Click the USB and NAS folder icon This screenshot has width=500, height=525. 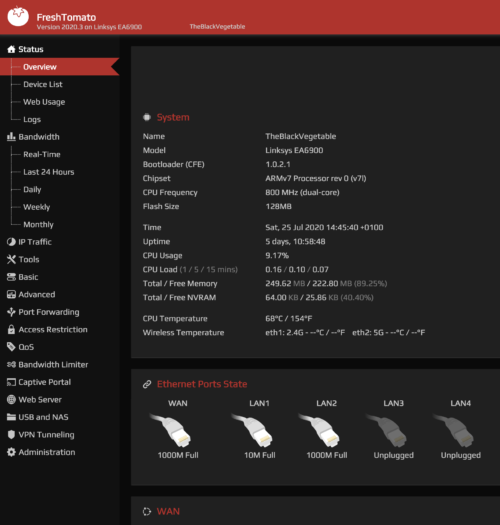[11, 417]
